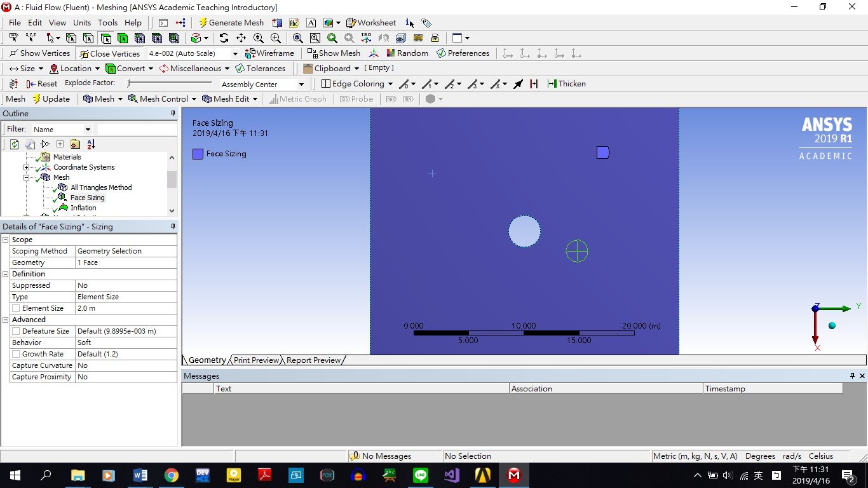Open the LINE app in taskbar

[421, 475]
